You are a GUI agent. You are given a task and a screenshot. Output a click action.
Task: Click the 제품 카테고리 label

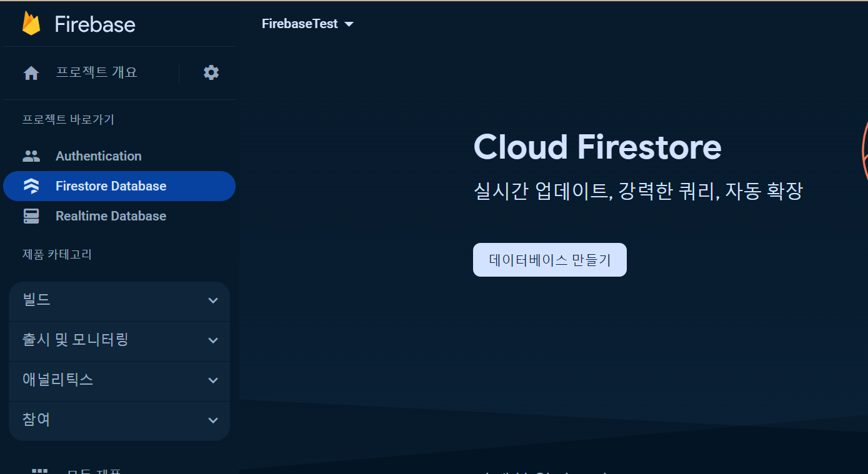[57, 254]
